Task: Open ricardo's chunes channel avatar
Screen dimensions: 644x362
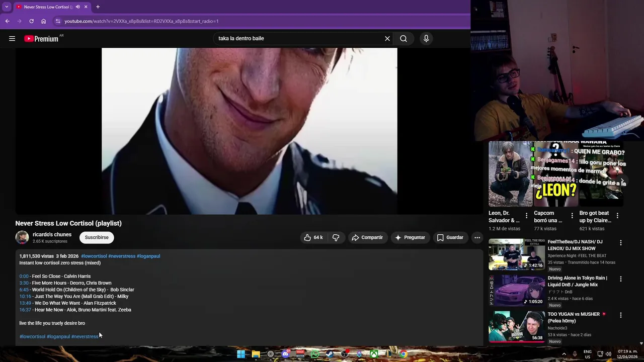Action: click(x=22, y=237)
